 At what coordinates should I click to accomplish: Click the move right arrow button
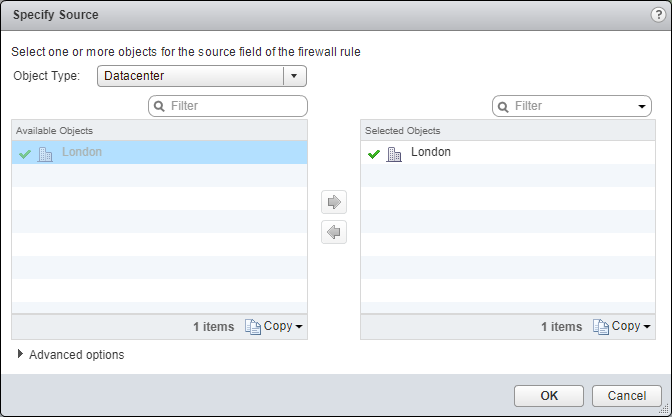334,202
